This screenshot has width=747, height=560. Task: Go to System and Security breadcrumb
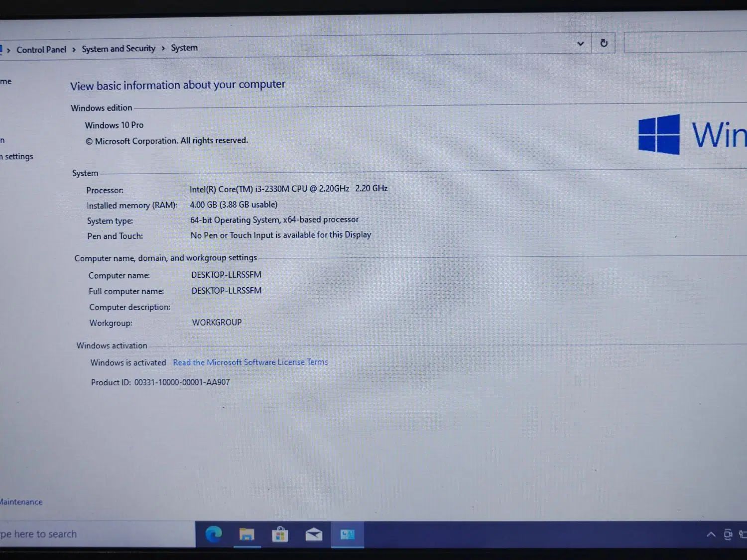pyautogui.click(x=119, y=49)
